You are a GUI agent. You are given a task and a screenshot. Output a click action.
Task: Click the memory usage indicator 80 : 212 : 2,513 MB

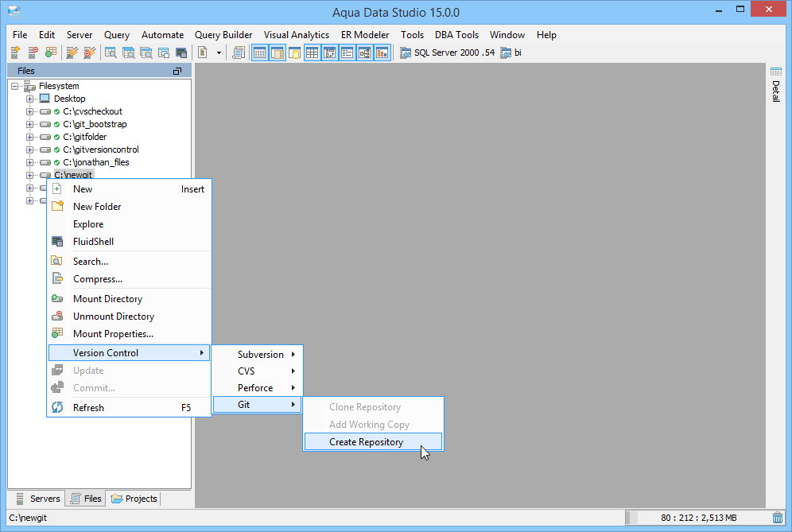(x=698, y=518)
